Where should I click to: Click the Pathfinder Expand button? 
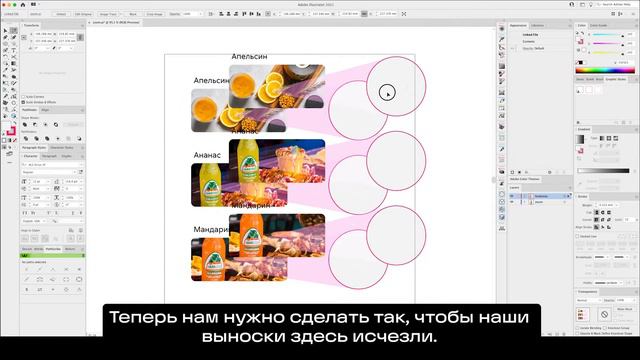(x=73, y=124)
